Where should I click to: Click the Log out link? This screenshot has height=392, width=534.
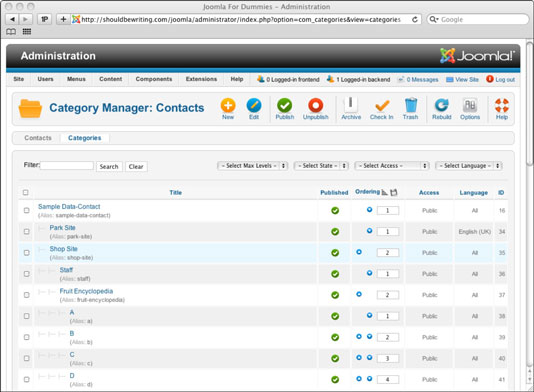coord(501,79)
